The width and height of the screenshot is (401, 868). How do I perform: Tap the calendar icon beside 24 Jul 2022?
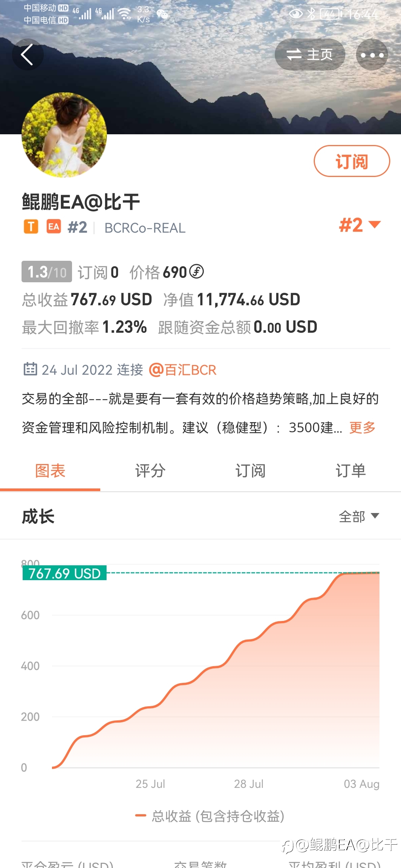(30, 369)
